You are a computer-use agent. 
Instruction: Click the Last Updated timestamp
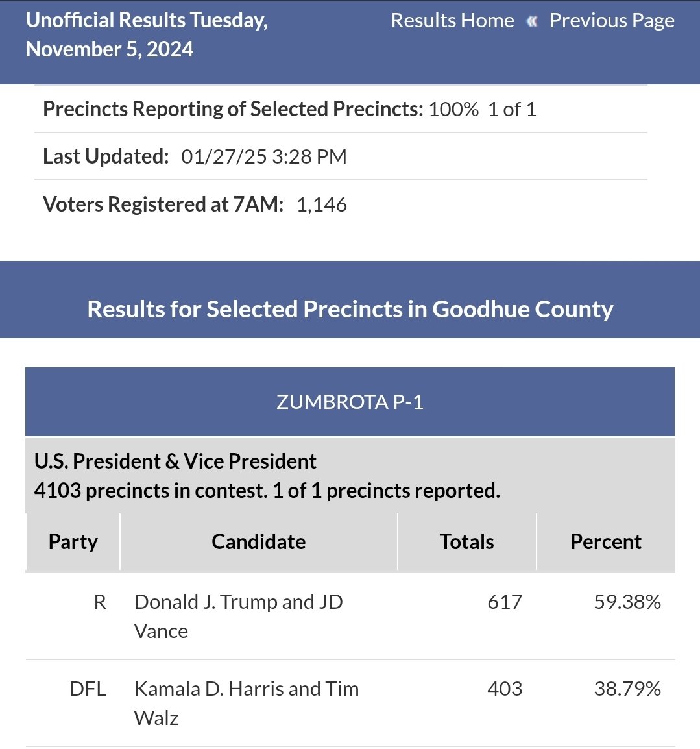[263, 156]
